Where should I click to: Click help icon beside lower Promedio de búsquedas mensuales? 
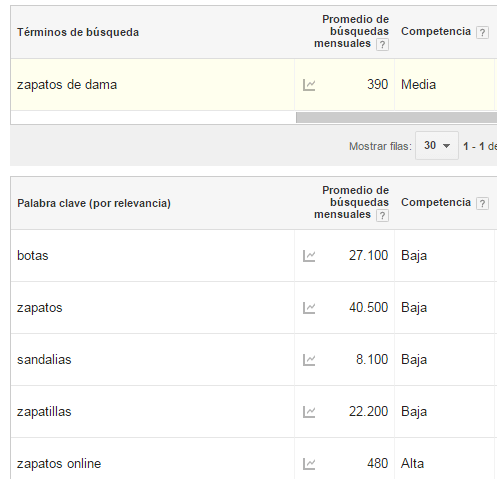click(x=382, y=215)
